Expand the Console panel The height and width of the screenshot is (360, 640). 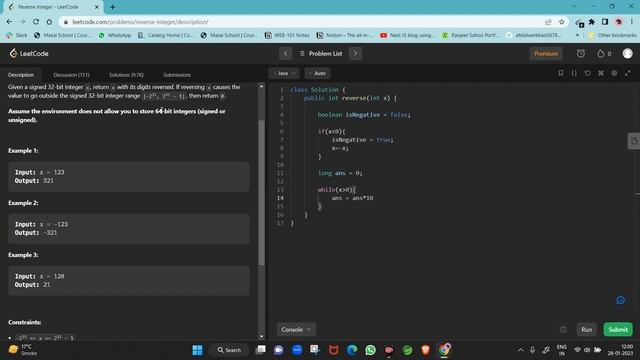point(296,329)
